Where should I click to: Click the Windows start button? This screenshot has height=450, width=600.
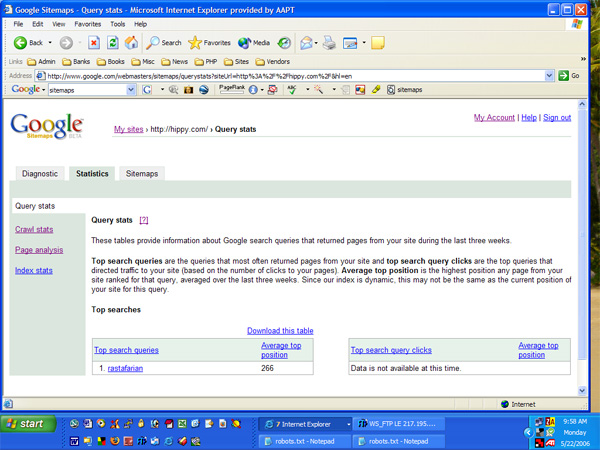tap(28, 424)
